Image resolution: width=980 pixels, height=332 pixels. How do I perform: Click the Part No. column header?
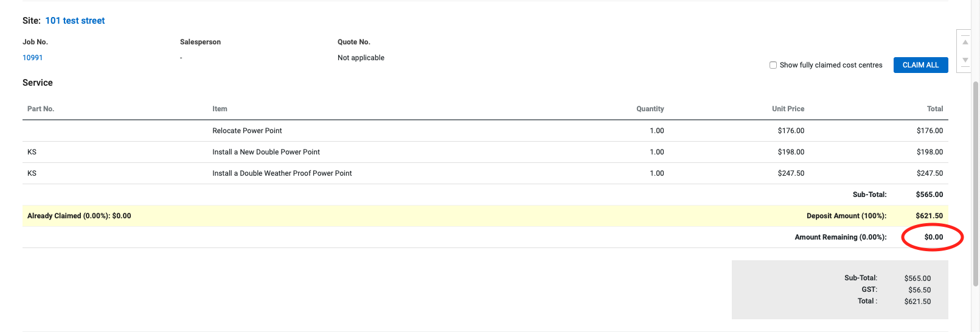click(41, 109)
